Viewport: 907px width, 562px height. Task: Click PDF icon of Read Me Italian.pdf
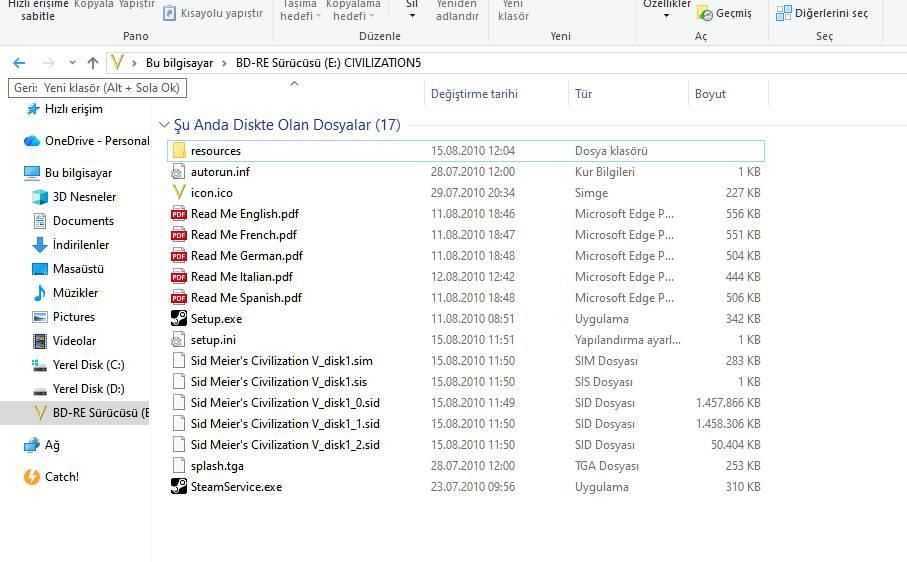179,277
